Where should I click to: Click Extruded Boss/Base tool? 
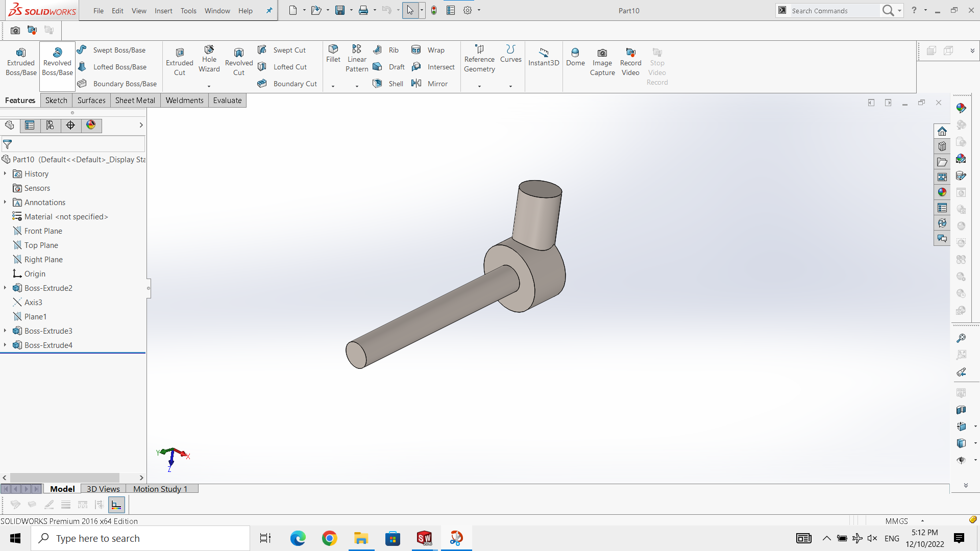[21, 62]
